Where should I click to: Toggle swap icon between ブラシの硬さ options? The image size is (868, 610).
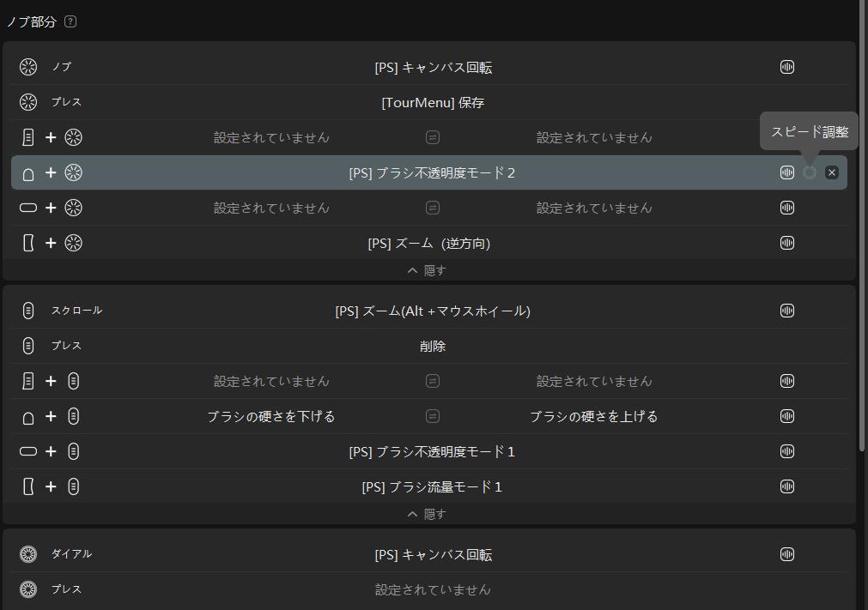pos(433,416)
